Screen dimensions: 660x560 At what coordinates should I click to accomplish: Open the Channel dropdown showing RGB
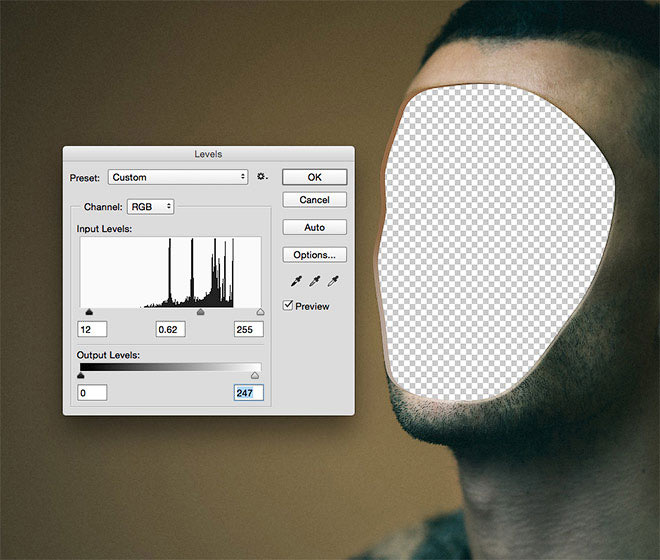click(x=150, y=206)
